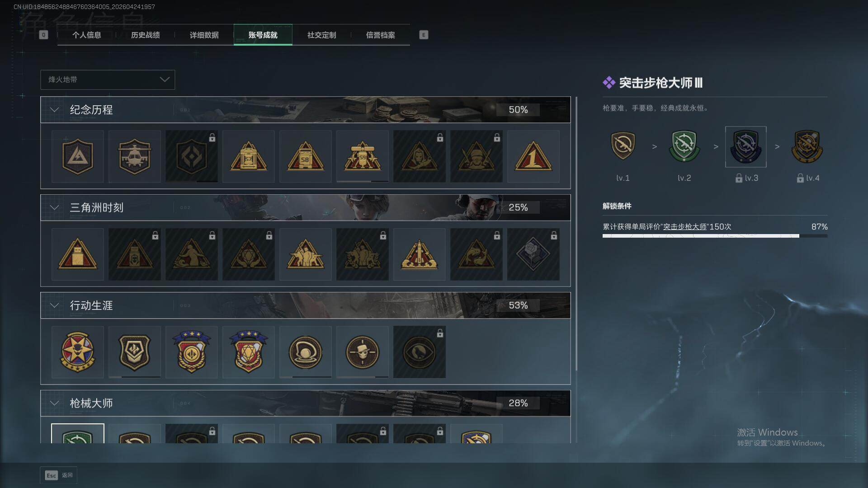Select the rocket triangle badge
The image size is (868, 488).
[x=419, y=254]
